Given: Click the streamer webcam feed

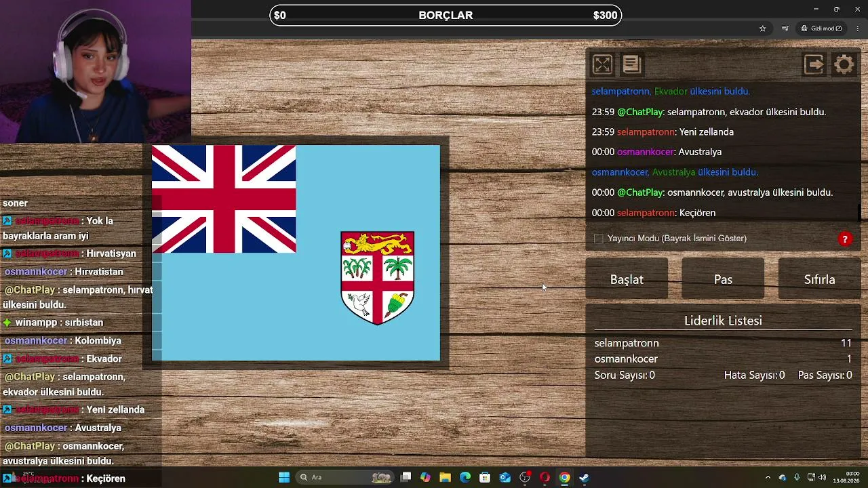Looking at the screenshot, I should [95, 71].
